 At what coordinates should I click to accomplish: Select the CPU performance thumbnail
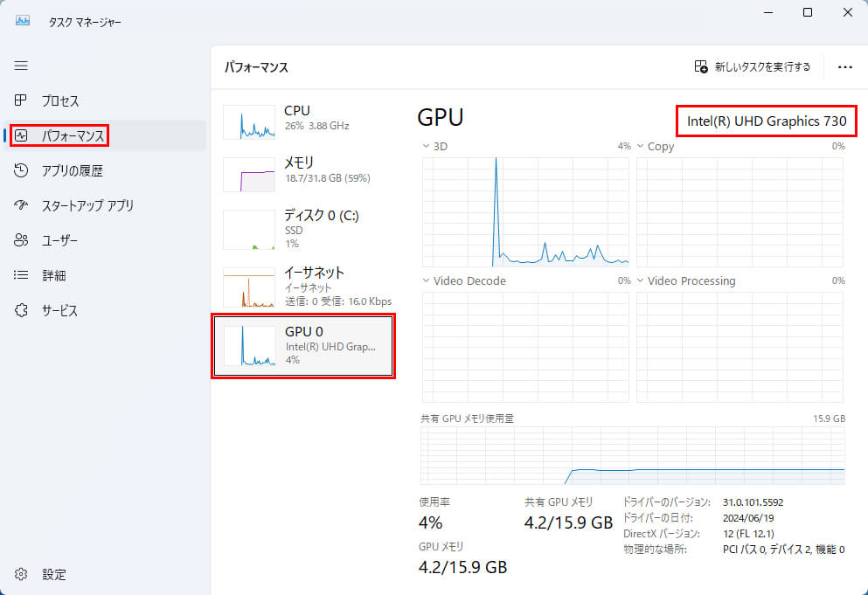249,122
